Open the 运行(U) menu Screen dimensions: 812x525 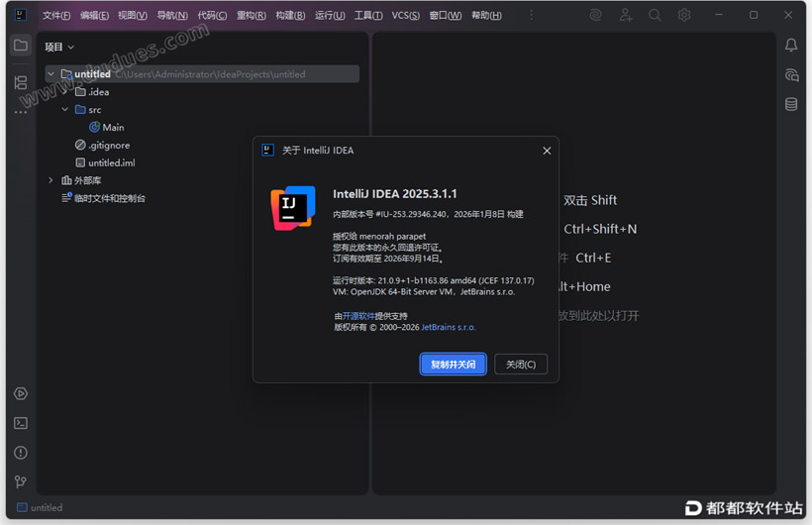[x=330, y=16]
